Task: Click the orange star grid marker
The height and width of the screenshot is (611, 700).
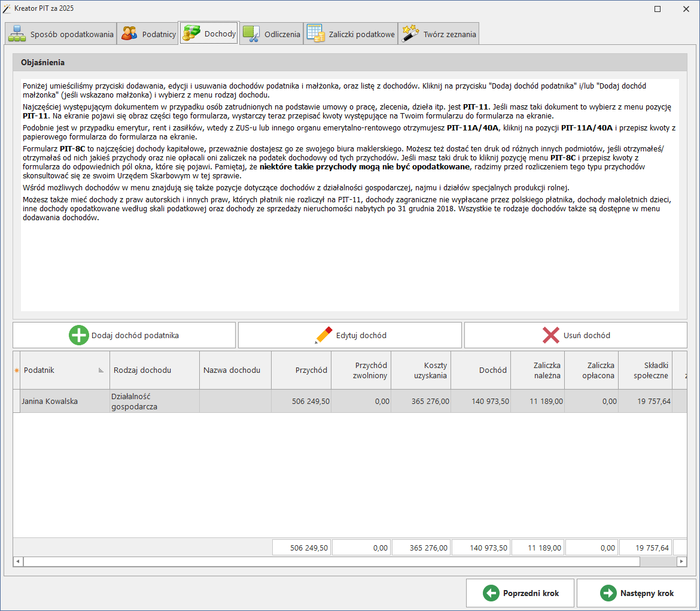Action: 17,370
